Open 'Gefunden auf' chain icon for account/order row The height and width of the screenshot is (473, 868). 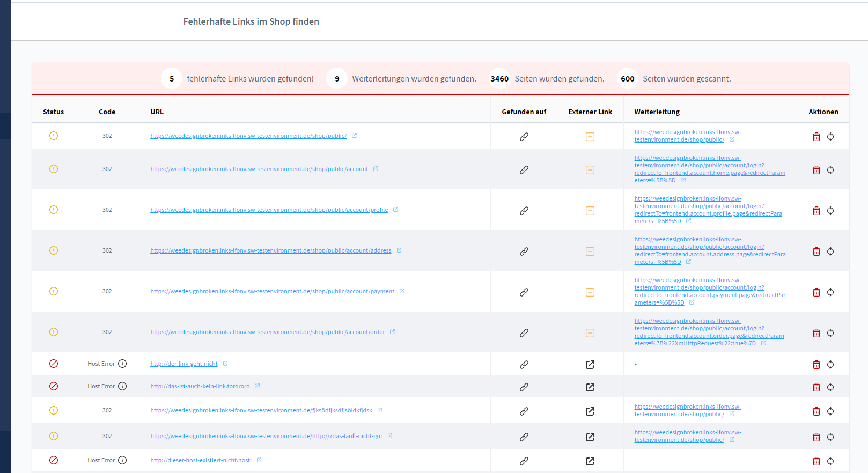tap(524, 333)
